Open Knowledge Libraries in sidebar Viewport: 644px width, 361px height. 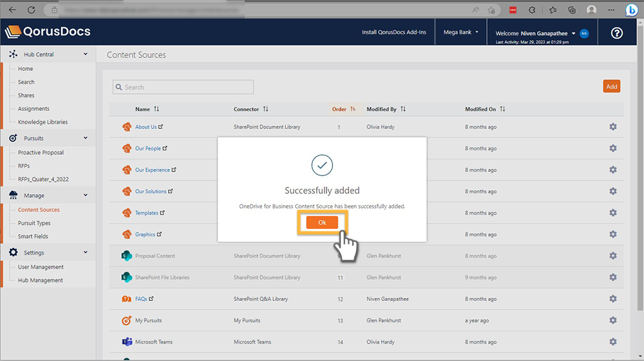tap(43, 122)
